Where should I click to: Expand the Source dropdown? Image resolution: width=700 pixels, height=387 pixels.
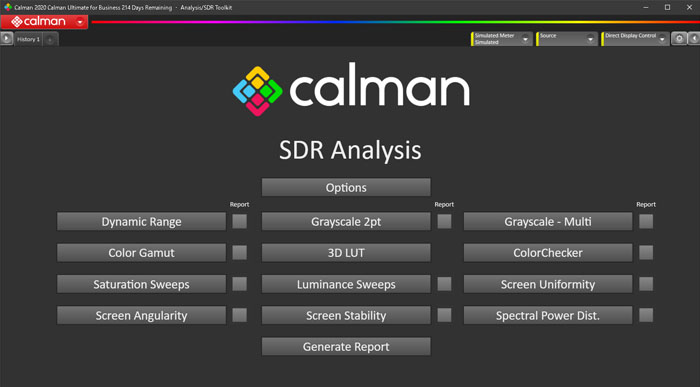click(x=590, y=39)
